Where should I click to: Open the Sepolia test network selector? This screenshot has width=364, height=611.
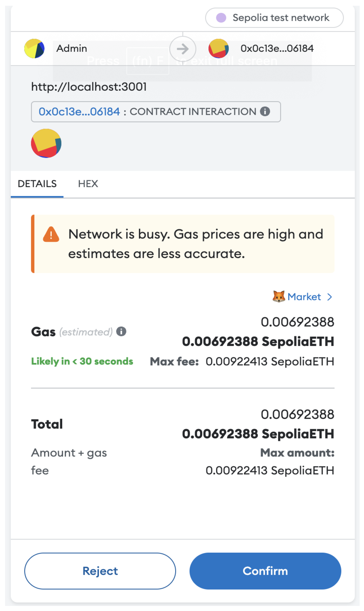275,18
